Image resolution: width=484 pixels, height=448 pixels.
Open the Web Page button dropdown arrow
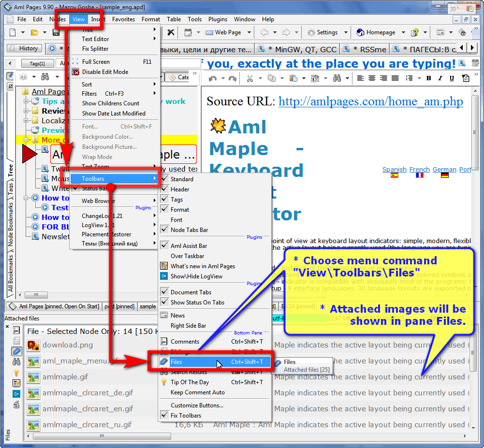pos(249,32)
